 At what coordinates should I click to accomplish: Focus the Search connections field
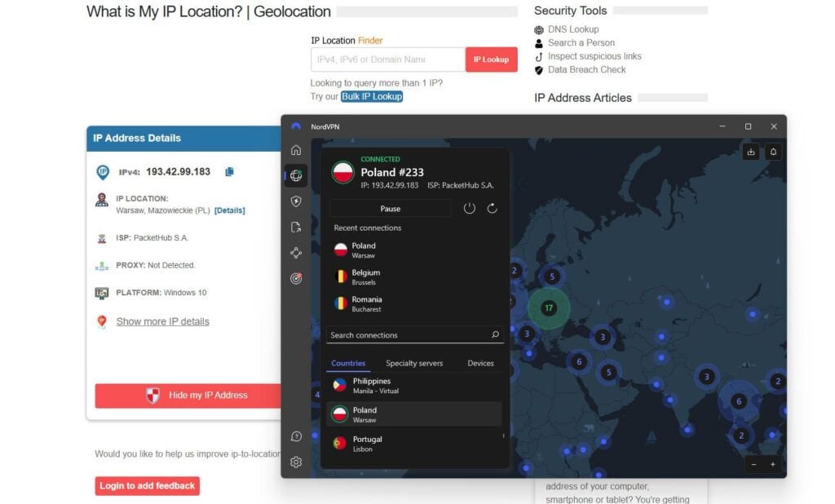coord(415,334)
